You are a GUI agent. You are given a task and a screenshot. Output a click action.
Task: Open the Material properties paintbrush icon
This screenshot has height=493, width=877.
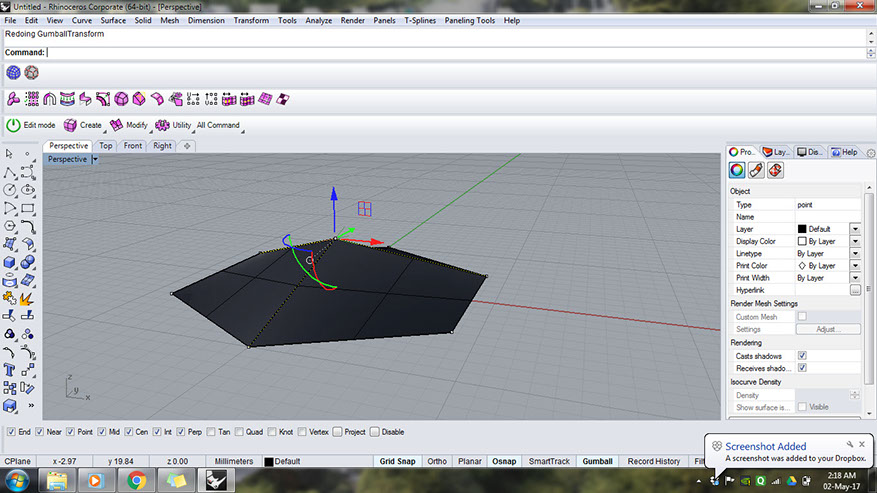tap(756, 170)
